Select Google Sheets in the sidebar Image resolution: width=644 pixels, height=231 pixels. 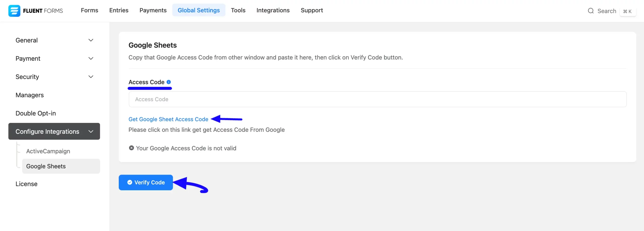61,166
